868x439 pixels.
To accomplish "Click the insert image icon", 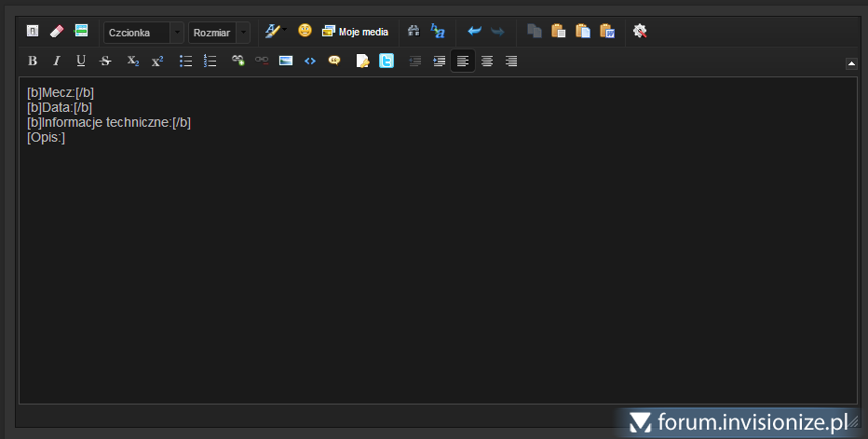I will click(286, 62).
